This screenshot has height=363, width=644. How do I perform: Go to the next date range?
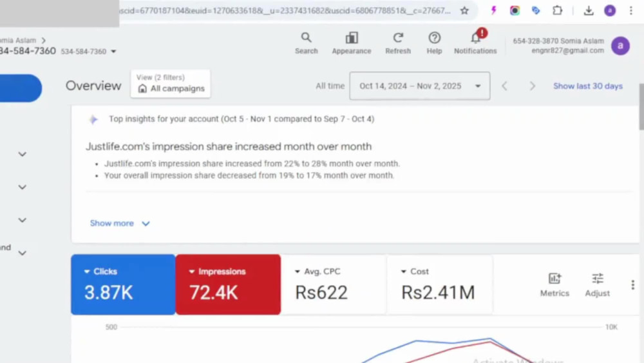[533, 86]
